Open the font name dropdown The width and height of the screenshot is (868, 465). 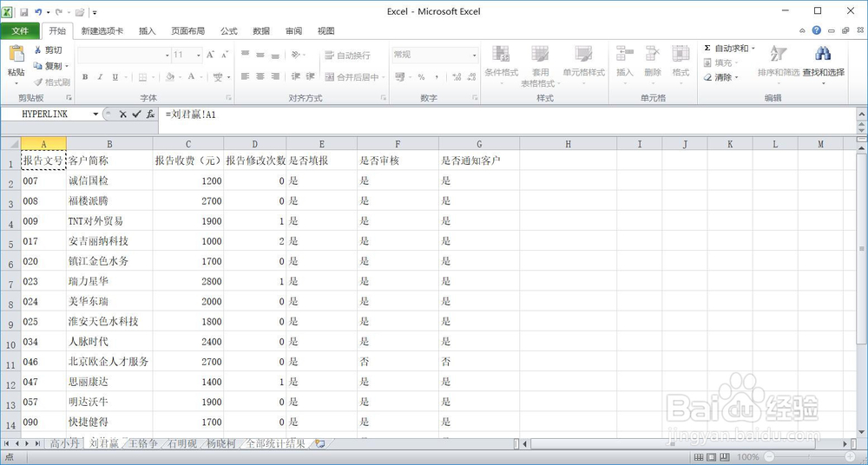click(x=168, y=56)
